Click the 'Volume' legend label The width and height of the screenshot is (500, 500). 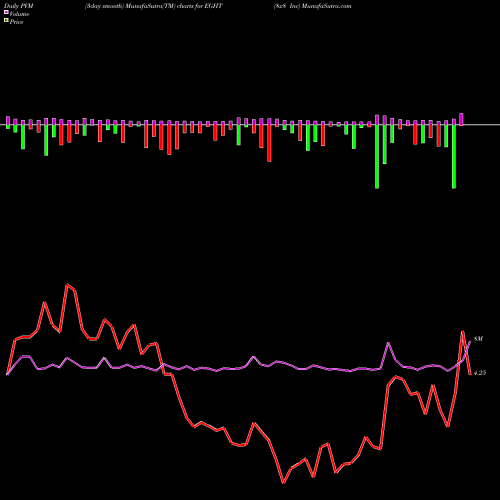(19, 14)
